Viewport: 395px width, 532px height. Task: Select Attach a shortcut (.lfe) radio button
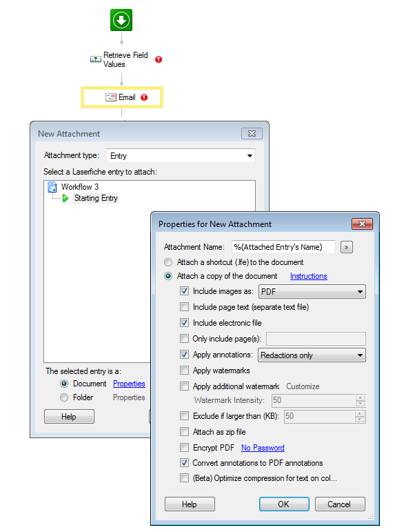click(x=168, y=262)
